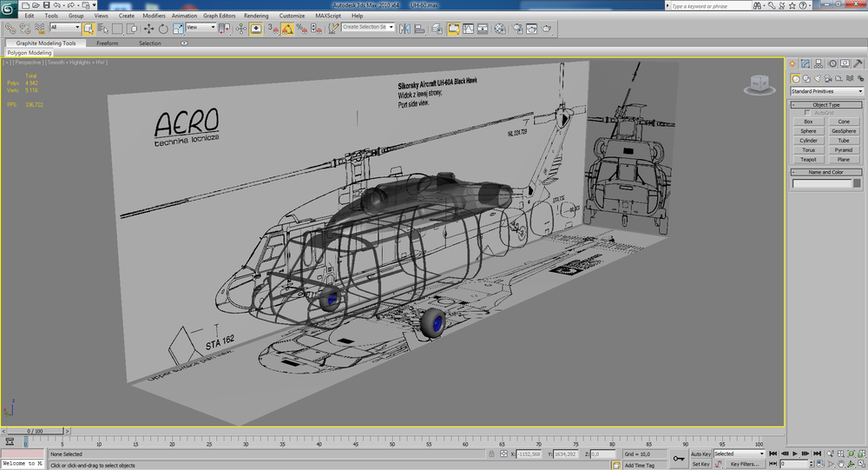Open the Help dropdown arrow next to question mark
Image resolution: width=868 pixels, height=470 pixels.
(810, 5)
